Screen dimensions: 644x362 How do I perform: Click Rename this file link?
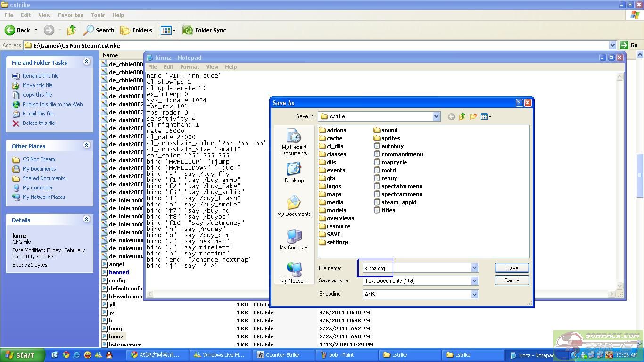click(41, 76)
